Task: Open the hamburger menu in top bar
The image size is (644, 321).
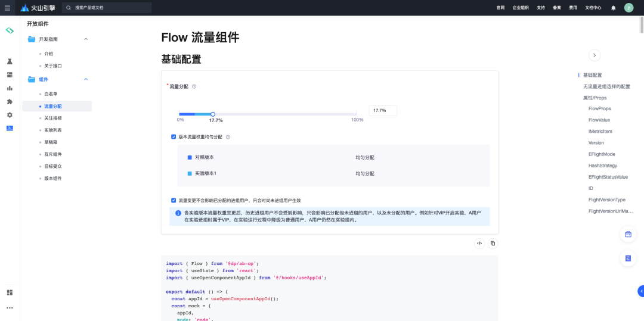Action: [7, 8]
